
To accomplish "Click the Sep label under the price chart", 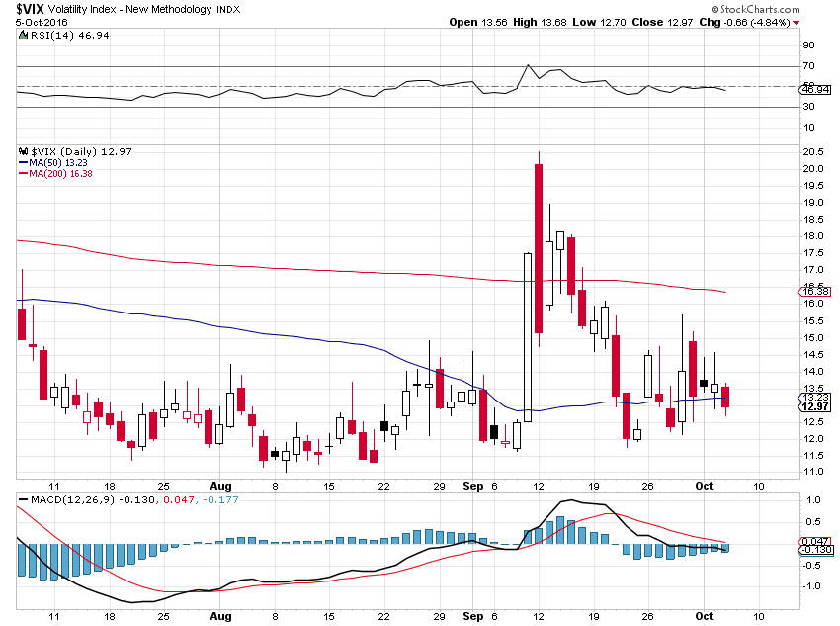I will click(x=473, y=487).
